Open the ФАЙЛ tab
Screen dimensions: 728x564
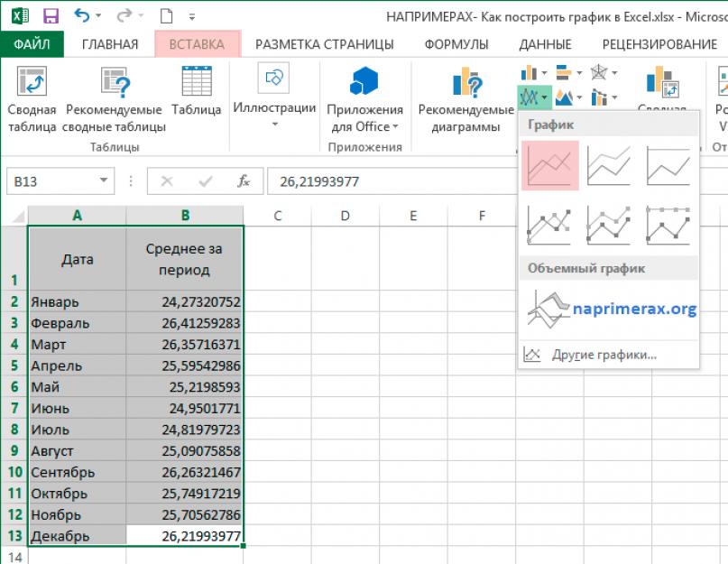32,44
